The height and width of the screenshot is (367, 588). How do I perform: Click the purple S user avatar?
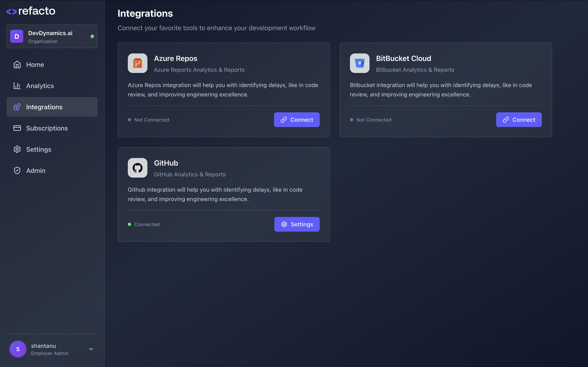click(x=18, y=349)
